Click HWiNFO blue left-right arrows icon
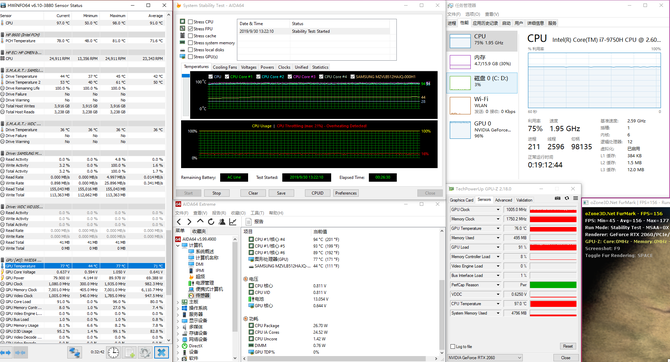 [x=6, y=353]
